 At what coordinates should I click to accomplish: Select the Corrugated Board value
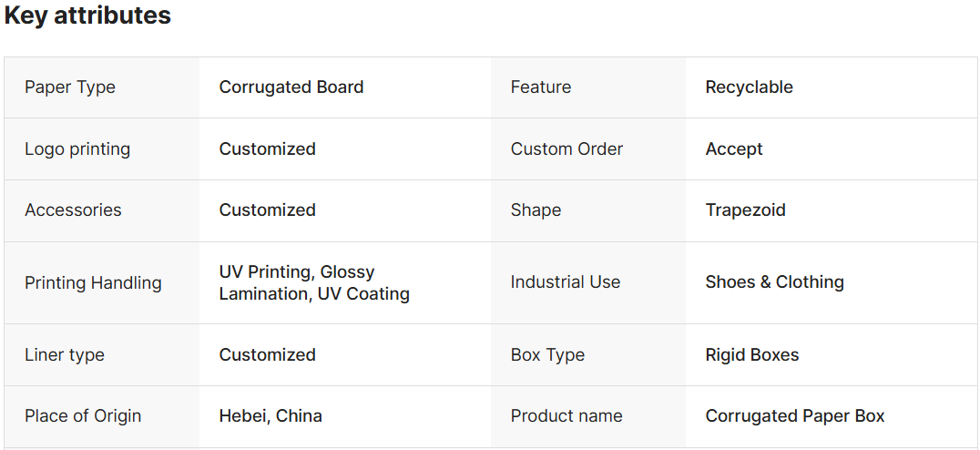291,87
